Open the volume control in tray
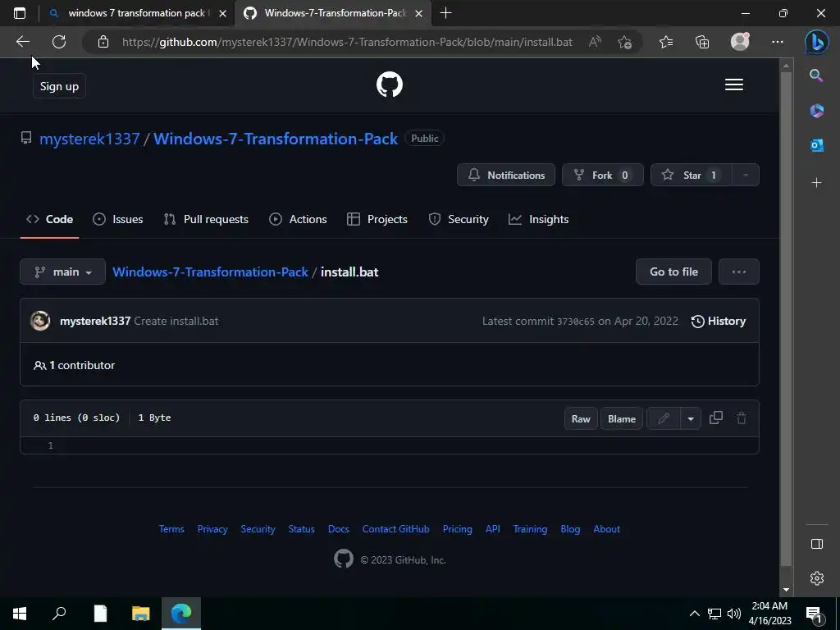This screenshot has width=840, height=630. [733, 614]
